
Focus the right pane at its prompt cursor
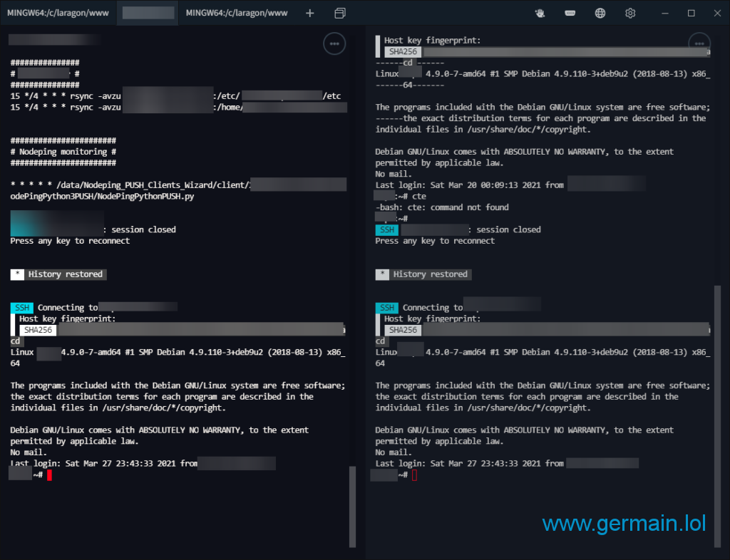coord(414,475)
